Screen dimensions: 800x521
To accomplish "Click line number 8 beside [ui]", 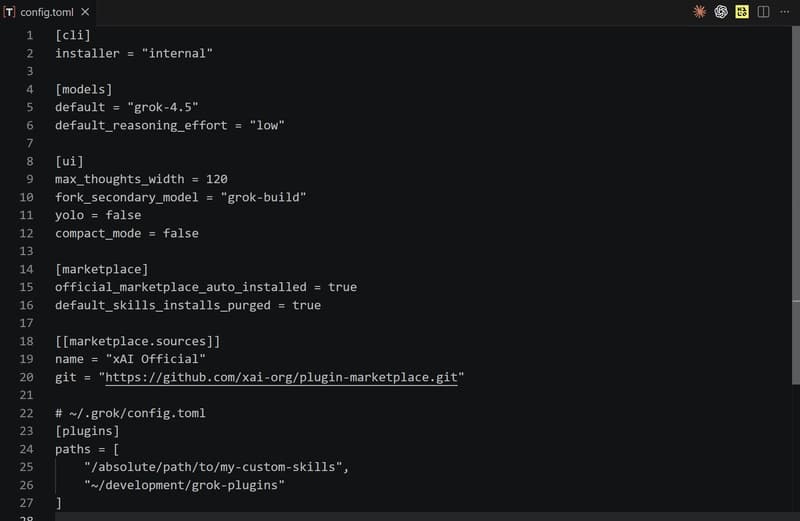I will tap(30, 161).
